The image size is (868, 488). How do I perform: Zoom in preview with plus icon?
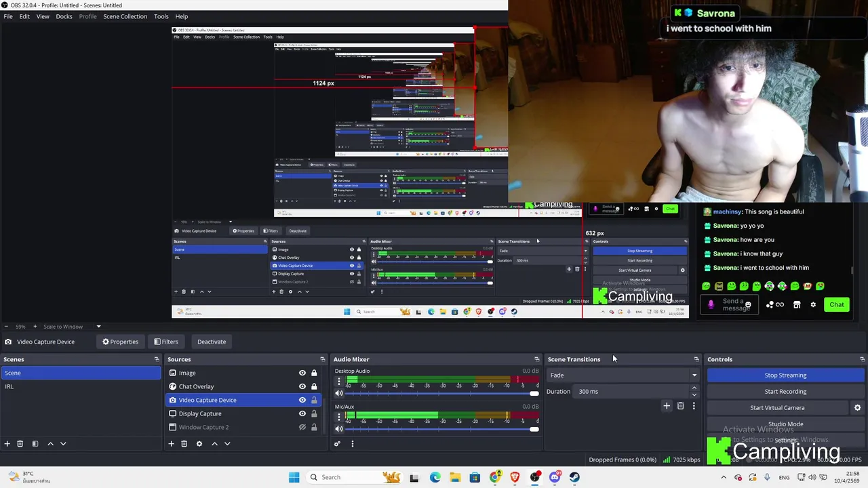click(37, 327)
